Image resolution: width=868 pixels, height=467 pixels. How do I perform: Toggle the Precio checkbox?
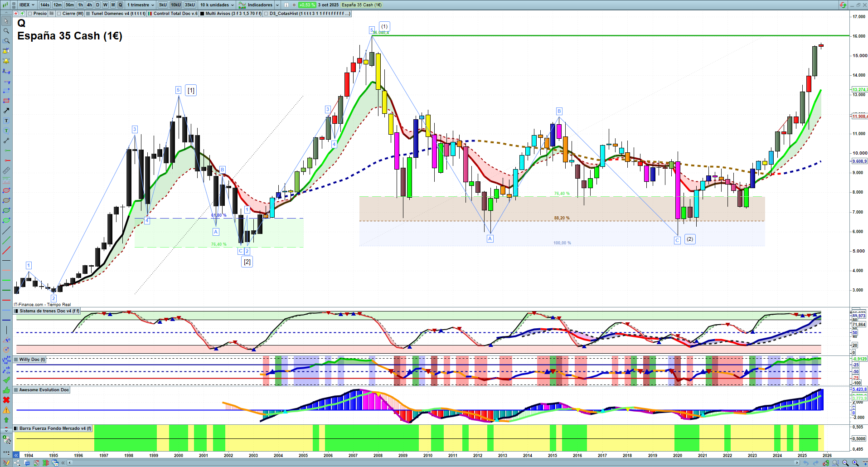pos(30,14)
